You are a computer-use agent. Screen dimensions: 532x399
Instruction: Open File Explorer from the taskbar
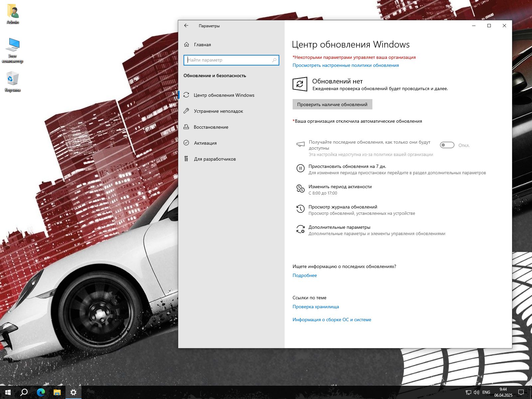click(57, 392)
